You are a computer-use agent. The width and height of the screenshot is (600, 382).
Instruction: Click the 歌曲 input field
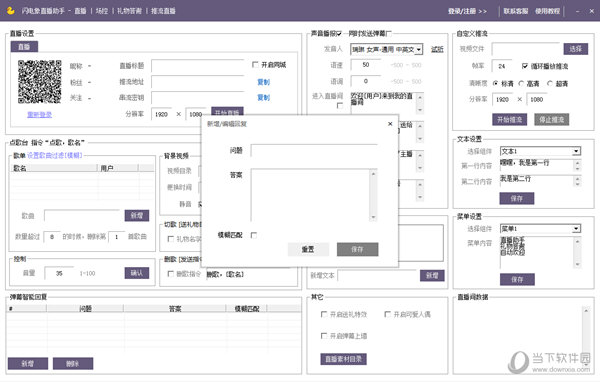pos(82,215)
